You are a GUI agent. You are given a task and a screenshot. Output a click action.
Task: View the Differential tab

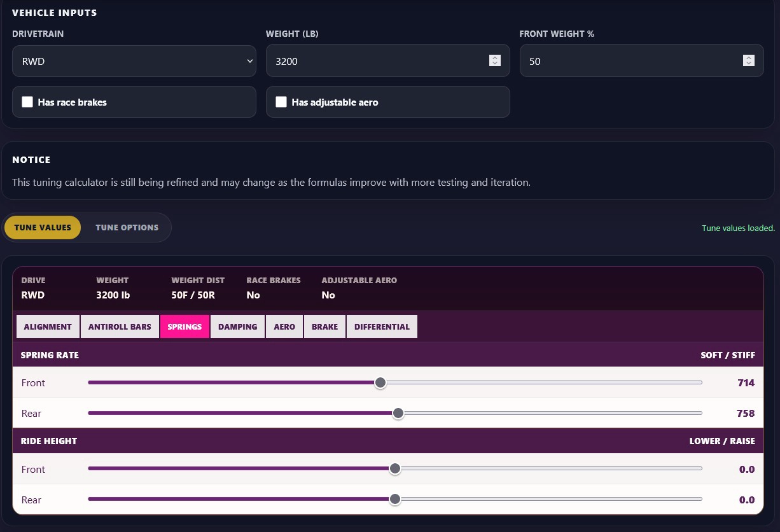click(382, 326)
